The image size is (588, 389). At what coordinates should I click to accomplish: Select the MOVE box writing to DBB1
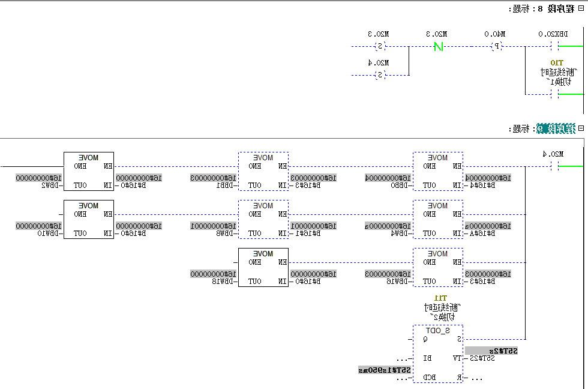pos(263,172)
